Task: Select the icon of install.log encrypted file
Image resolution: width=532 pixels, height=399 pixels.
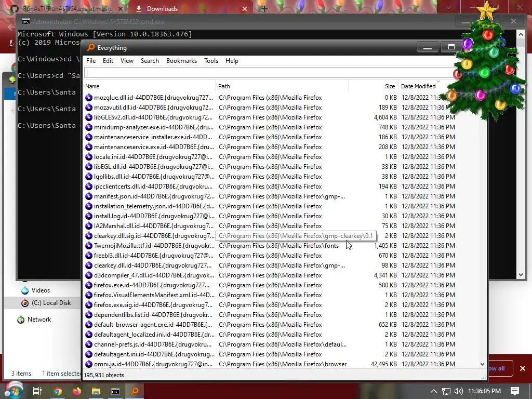Action: pyautogui.click(x=88, y=216)
